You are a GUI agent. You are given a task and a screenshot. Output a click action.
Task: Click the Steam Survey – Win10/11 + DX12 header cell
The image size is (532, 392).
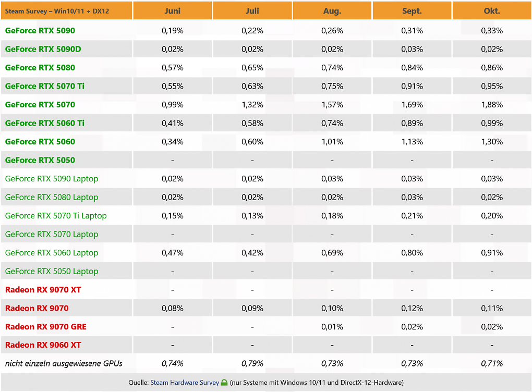tap(67, 11)
